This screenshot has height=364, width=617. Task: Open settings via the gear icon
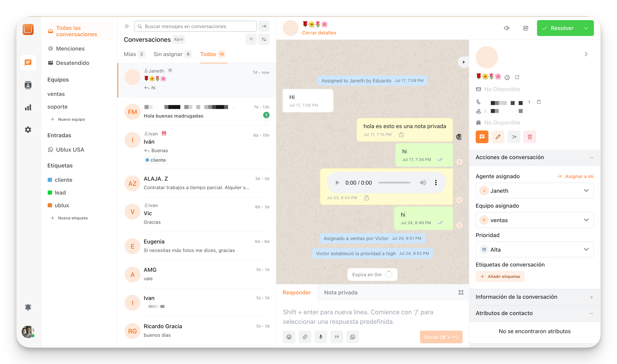click(28, 130)
